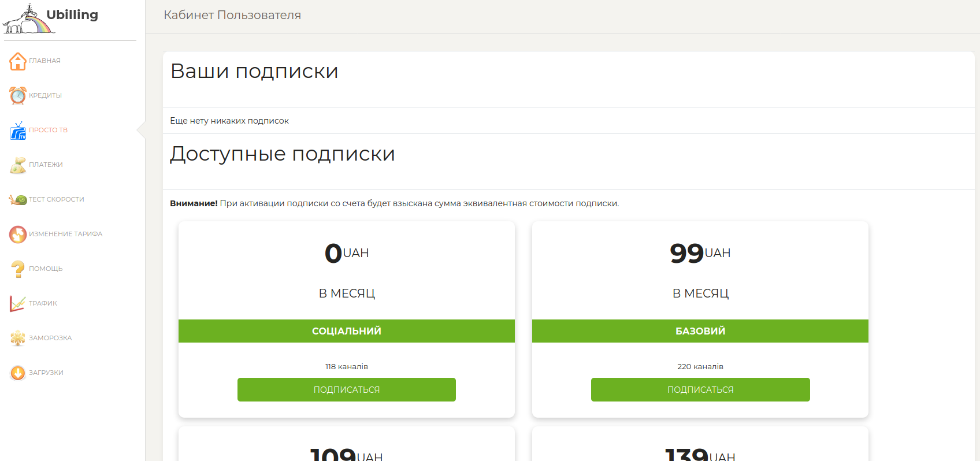The width and height of the screenshot is (980, 461).
Task: Open payments via money bag icon
Action: point(18,165)
